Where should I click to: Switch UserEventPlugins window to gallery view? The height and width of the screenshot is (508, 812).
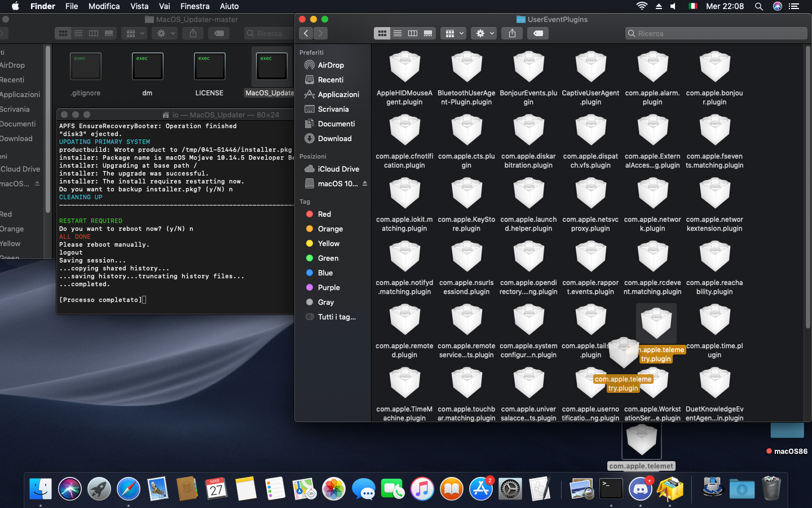[x=428, y=33]
